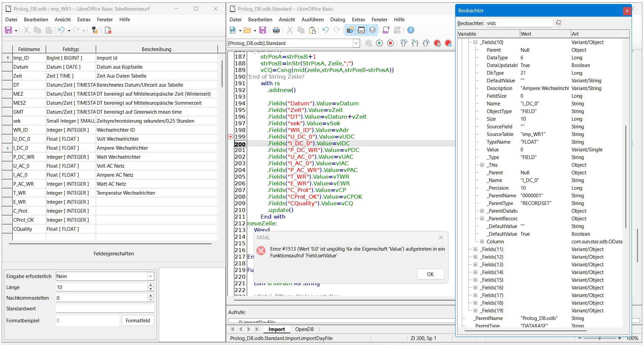Image resolution: width=644 pixels, height=345 pixels.
Task: Select the Import module tab
Action: click(x=277, y=329)
